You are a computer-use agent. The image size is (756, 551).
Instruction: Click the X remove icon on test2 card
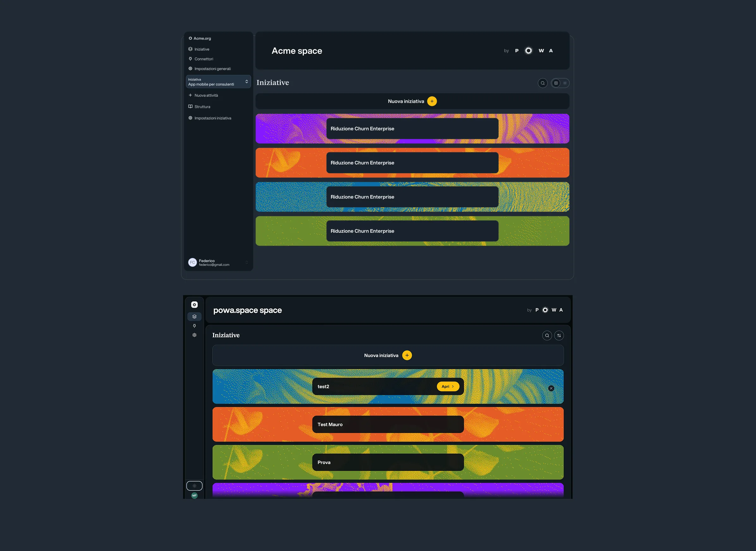tap(551, 388)
